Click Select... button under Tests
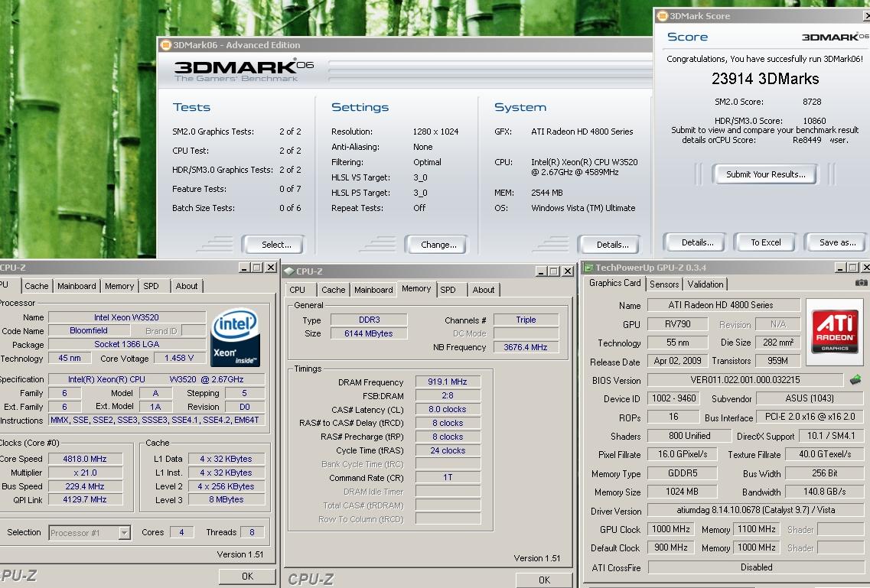 point(273,245)
